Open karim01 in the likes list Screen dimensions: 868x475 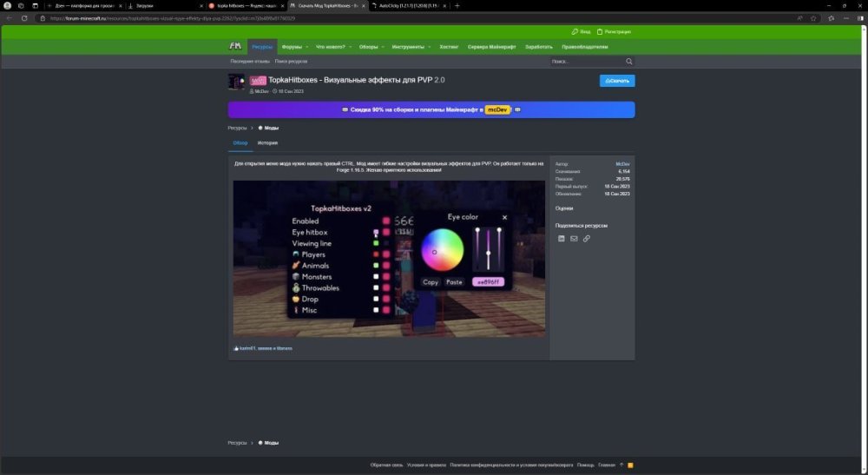(x=247, y=348)
